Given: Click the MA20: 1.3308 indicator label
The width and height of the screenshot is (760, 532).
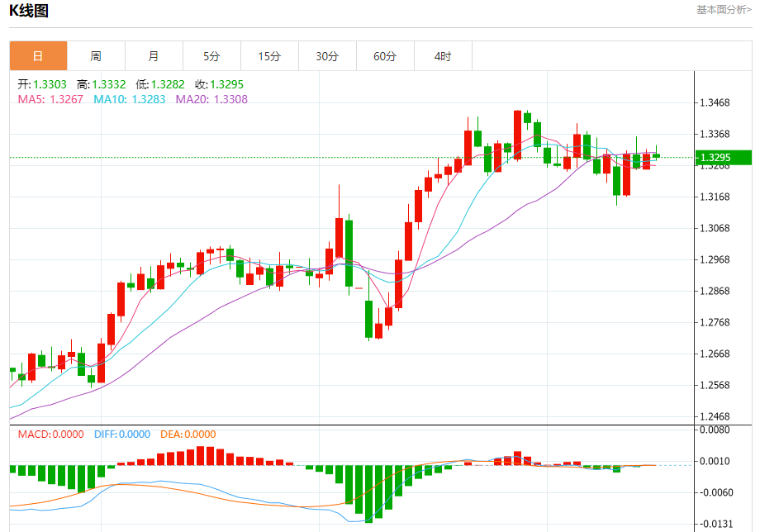Looking at the screenshot, I should click(211, 99).
